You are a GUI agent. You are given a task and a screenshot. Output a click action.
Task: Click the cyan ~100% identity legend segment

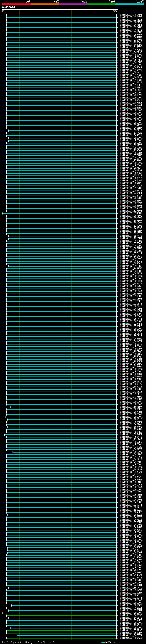click(x=130, y=4)
